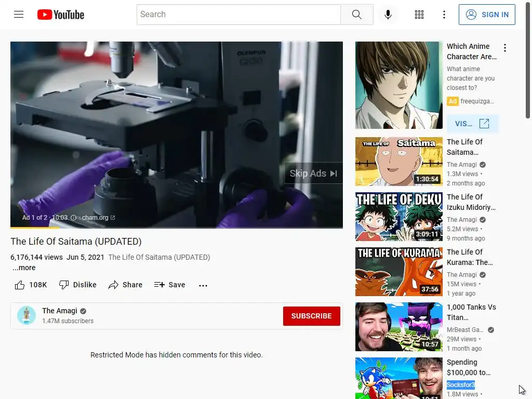Subscribe to The Amagi channel

click(312, 316)
